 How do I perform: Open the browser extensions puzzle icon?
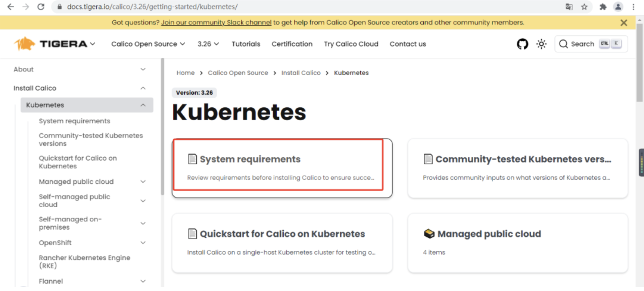(603, 7)
